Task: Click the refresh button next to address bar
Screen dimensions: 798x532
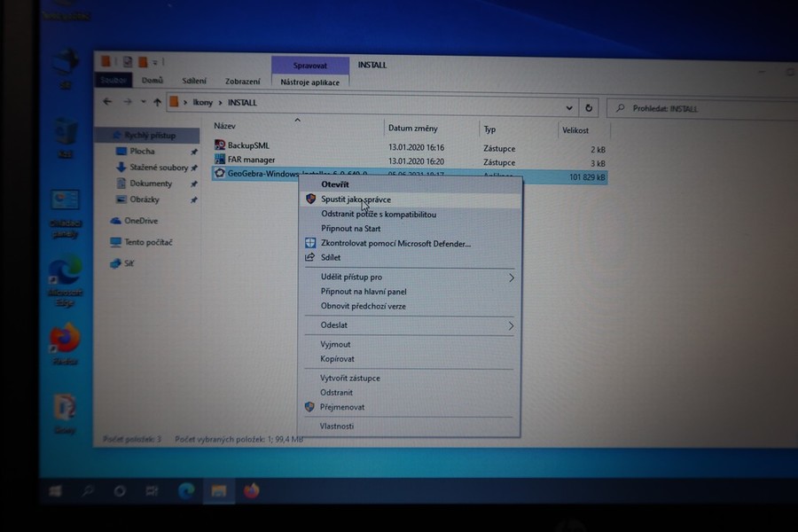Action: click(x=589, y=108)
